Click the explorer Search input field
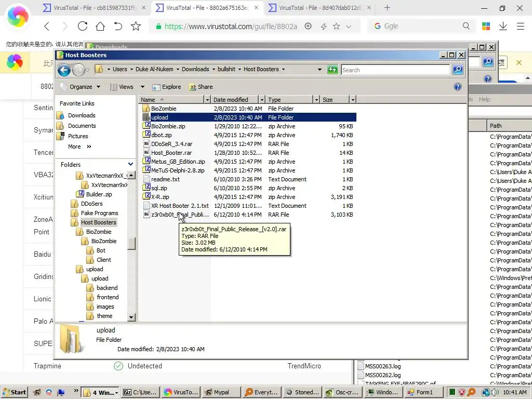The image size is (532, 399). 395,70
